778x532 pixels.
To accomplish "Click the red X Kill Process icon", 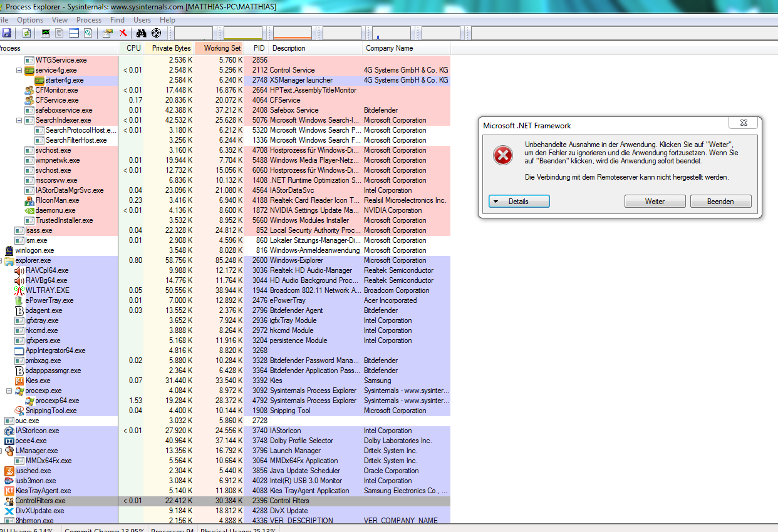I will (x=123, y=33).
